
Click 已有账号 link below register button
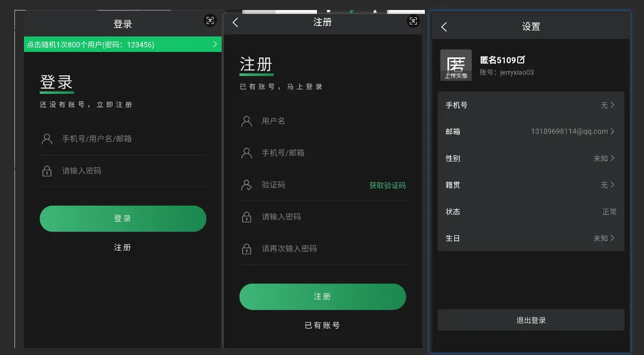(x=322, y=326)
